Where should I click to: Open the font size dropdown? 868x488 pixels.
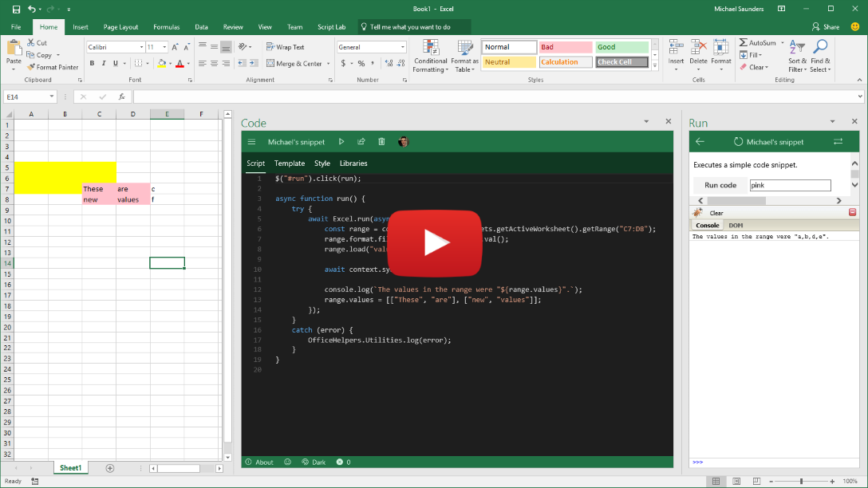164,47
